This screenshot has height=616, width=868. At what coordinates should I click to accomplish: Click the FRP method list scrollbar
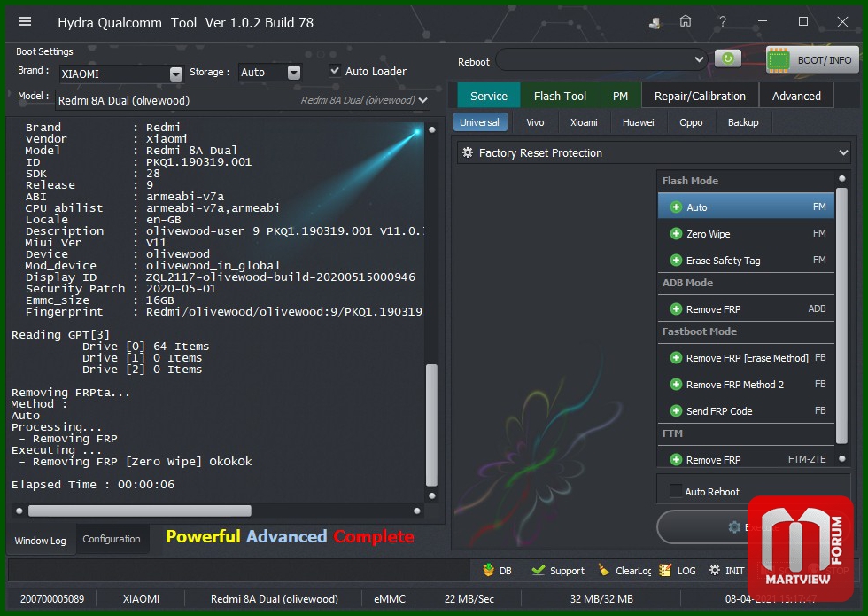point(841,316)
